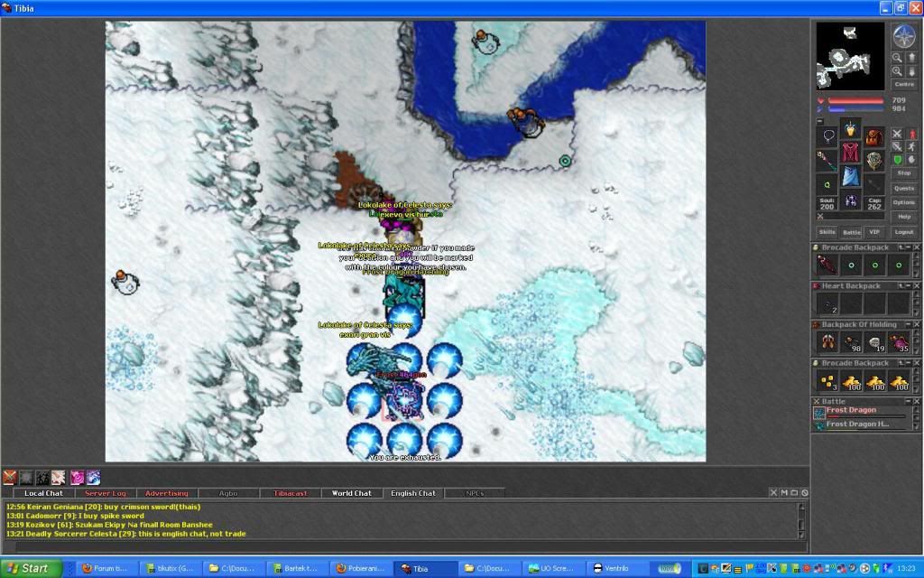This screenshot has width=924, height=578.
Task: Select the shield equipment slot
Action: click(x=873, y=160)
